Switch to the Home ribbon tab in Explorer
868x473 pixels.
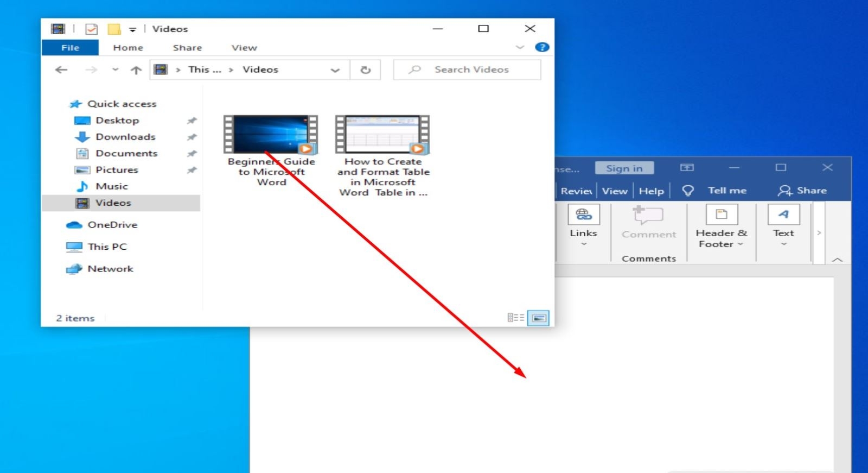click(x=128, y=48)
